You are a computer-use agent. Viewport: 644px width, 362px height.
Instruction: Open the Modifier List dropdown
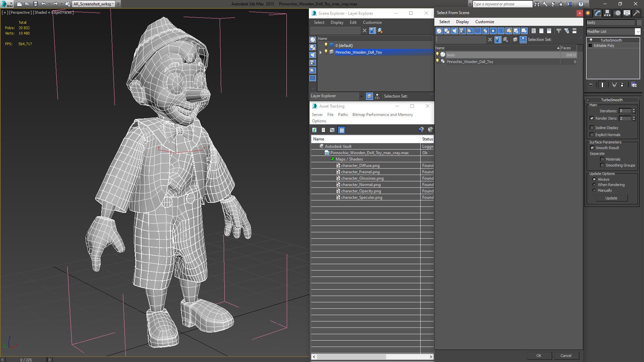coord(637,32)
